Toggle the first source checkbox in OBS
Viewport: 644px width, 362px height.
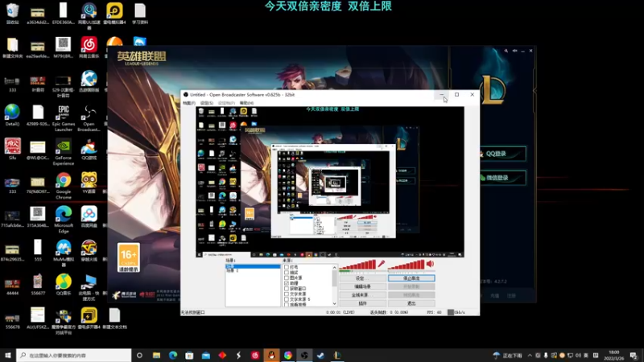click(287, 267)
